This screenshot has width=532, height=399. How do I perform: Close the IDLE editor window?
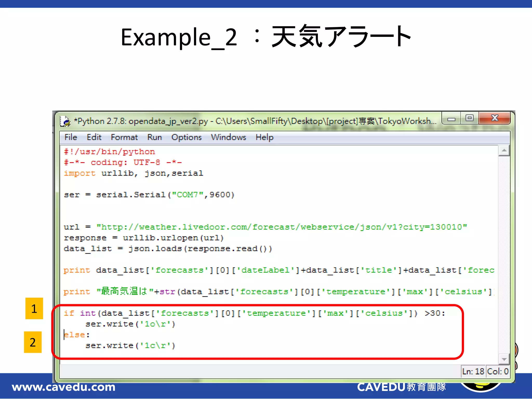(495, 118)
